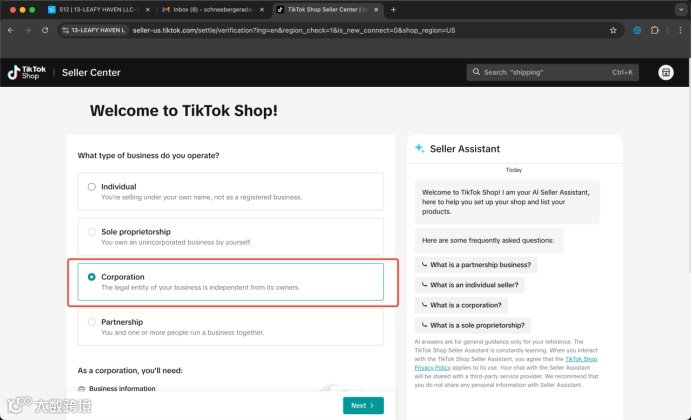Image resolution: width=692 pixels, height=420 pixels.
Task: Select the Partnership business type
Action: pos(230,327)
